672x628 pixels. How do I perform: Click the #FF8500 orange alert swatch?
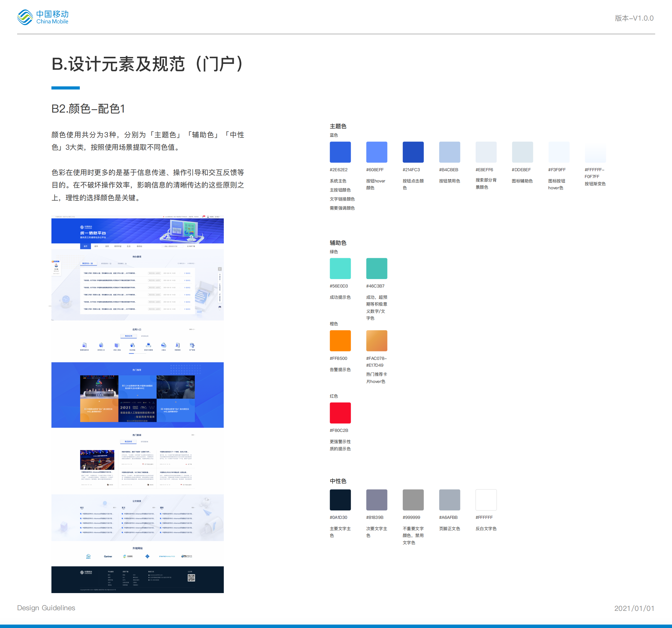(340, 341)
